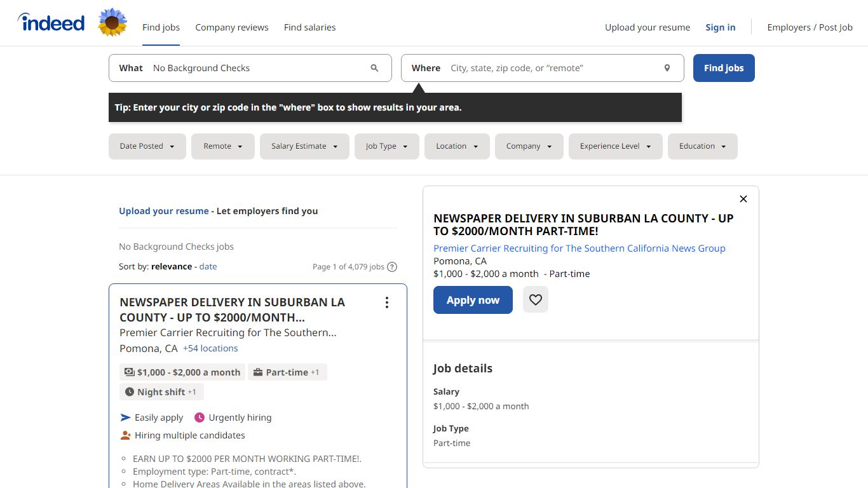Click the "Job details" heading
Screen dimensions: 868x488
(x=463, y=369)
